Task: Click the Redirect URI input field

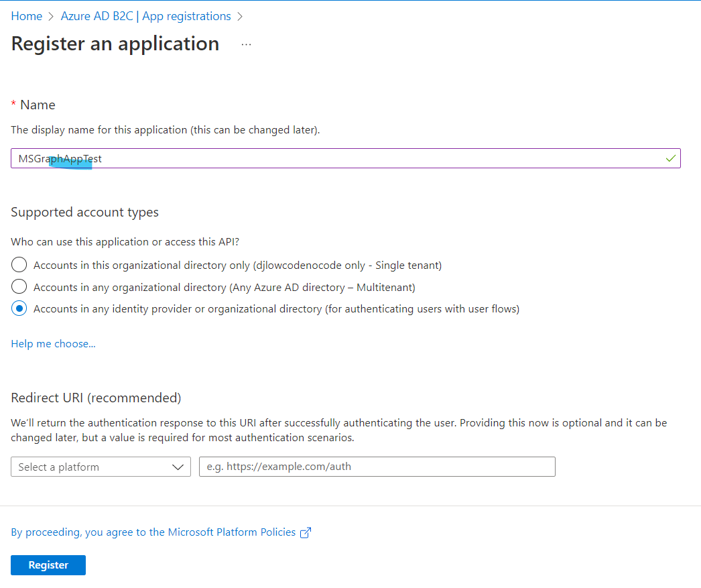Action: point(377,467)
